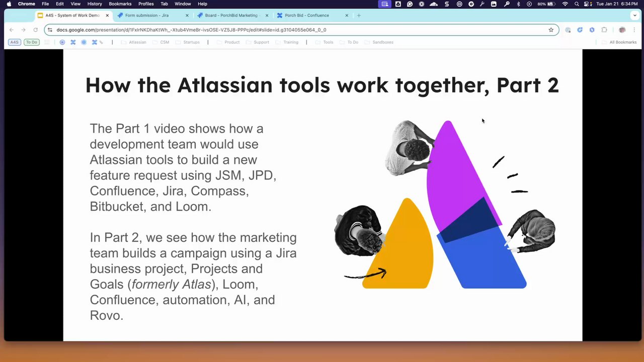The image size is (644, 362).
Task: Click the purple screen-recording menu bar icon
Action: [x=385, y=4]
